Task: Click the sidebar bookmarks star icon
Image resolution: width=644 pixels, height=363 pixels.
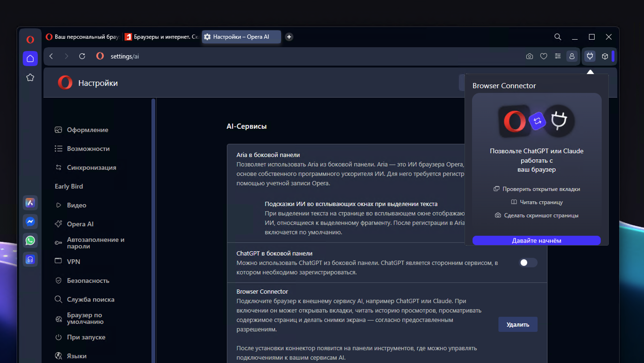Action: (30, 78)
